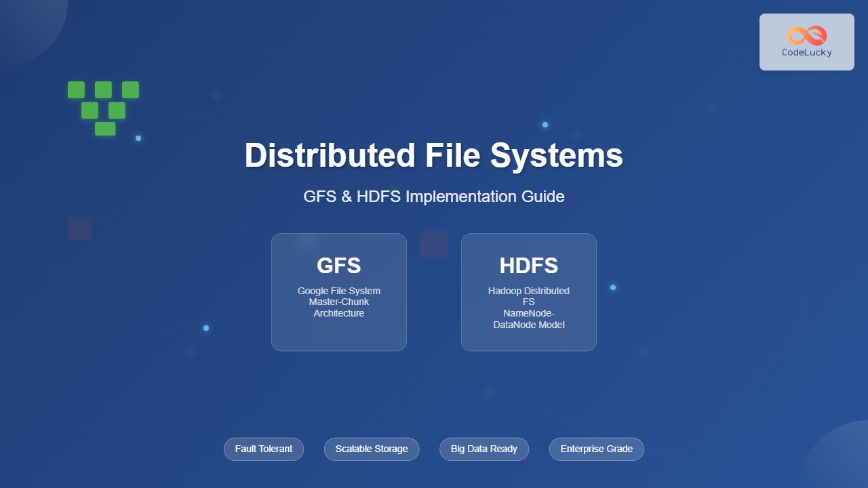The width and height of the screenshot is (868, 488).
Task: Click the GFS card heading
Action: click(338, 266)
